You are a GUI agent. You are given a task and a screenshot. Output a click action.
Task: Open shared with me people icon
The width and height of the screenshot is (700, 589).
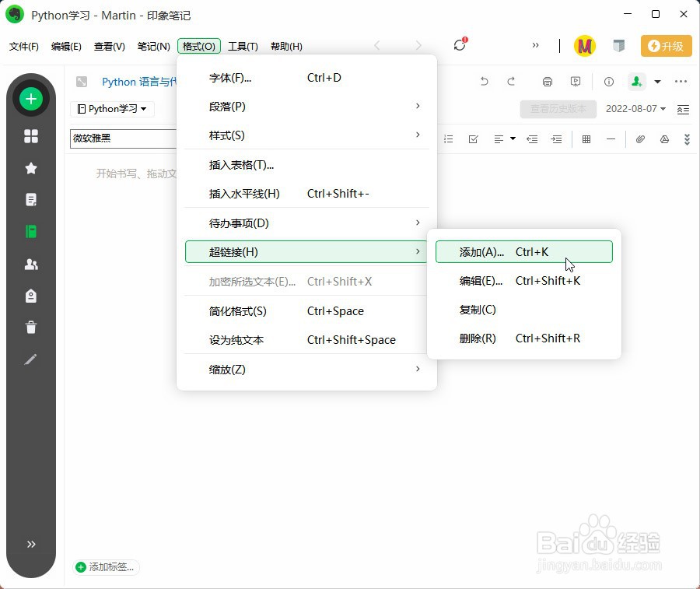31,264
